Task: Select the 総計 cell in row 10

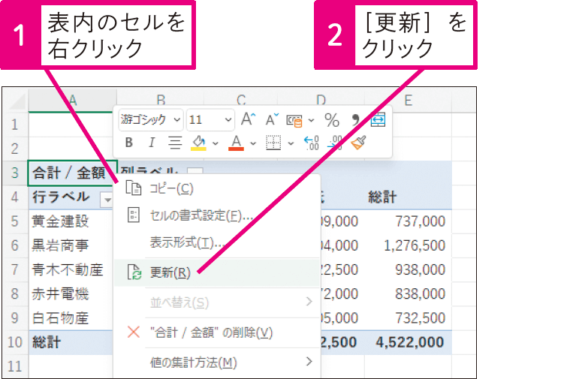Action: click(46, 342)
